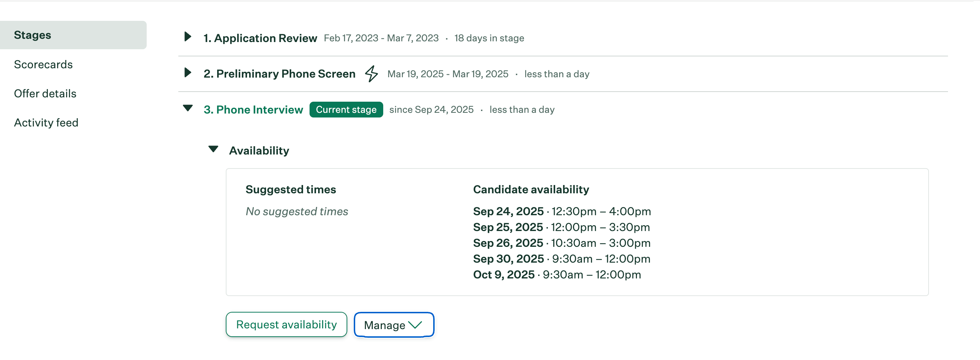Go to the Activity feed

point(46,123)
